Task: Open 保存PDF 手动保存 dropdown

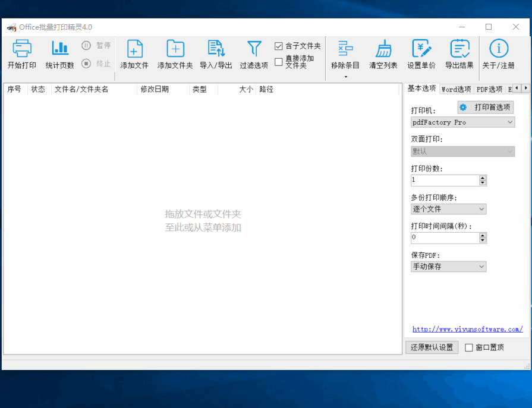Action: 449,267
